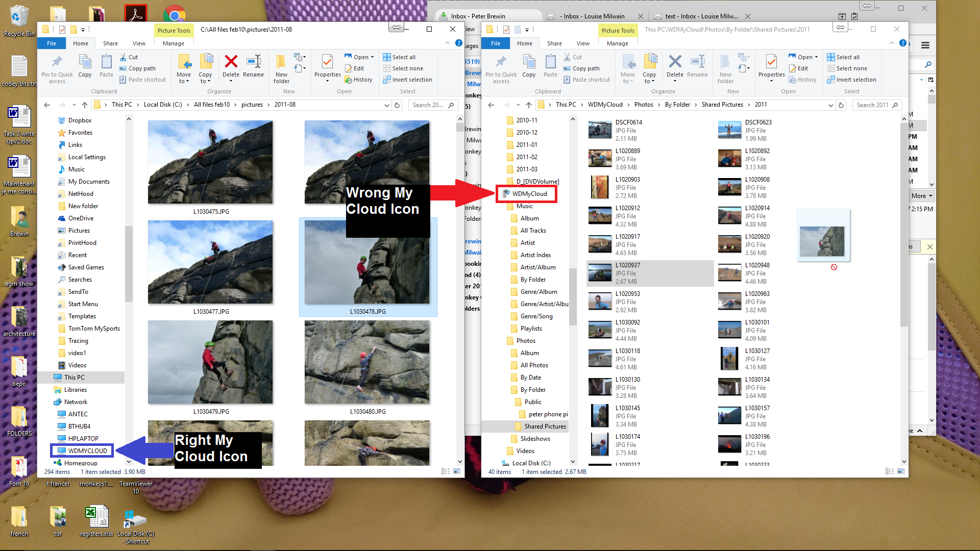Screen dimensions: 980x551
Task: Click the red Delete icon in left window
Action: click(x=231, y=62)
